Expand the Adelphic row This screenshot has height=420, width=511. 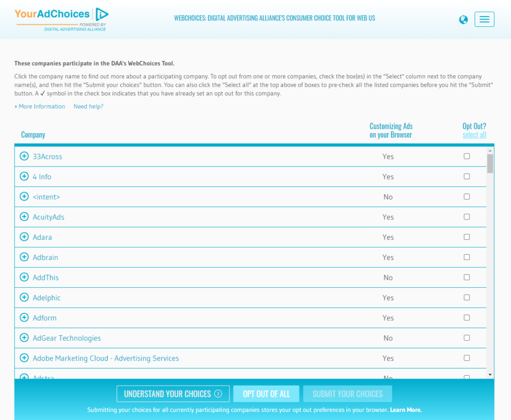[x=24, y=297]
